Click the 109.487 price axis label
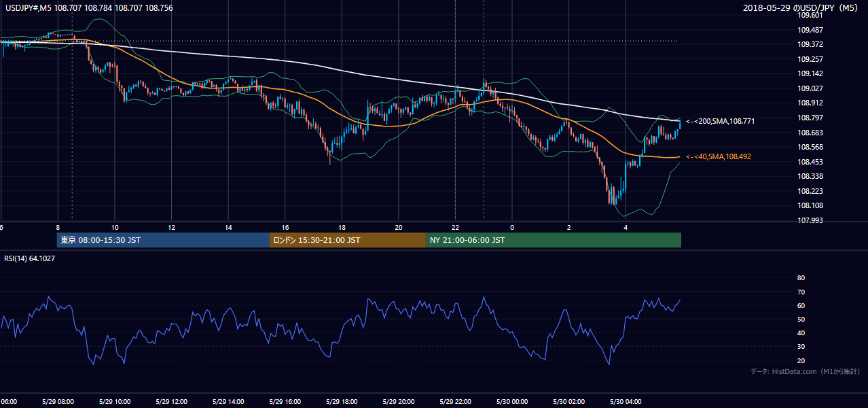This screenshot has width=868, height=408. [810, 30]
